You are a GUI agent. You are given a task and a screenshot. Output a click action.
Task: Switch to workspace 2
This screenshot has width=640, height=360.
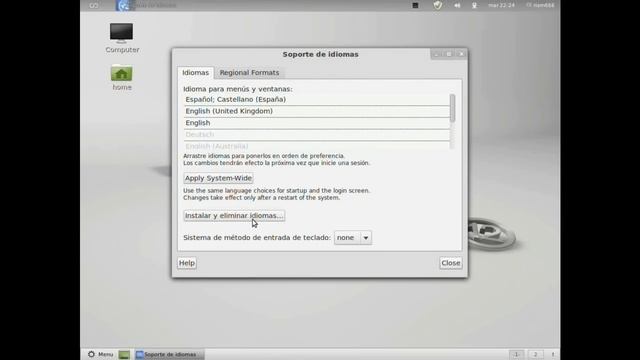[536, 355]
